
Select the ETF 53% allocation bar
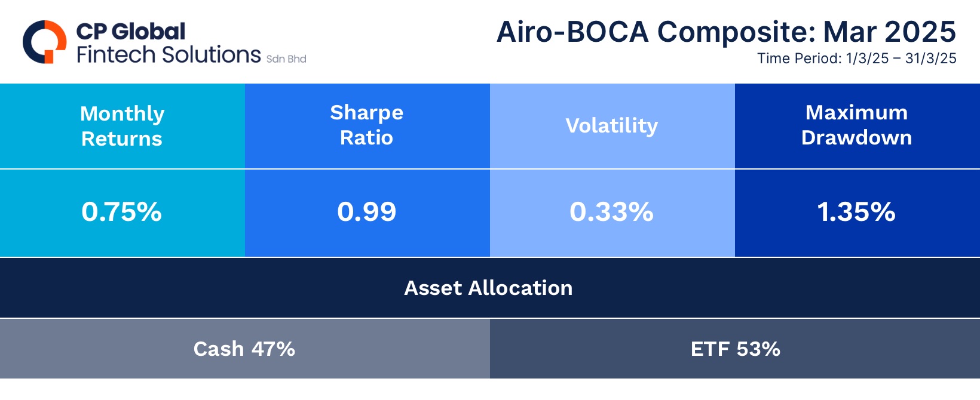pyautogui.click(x=735, y=349)
